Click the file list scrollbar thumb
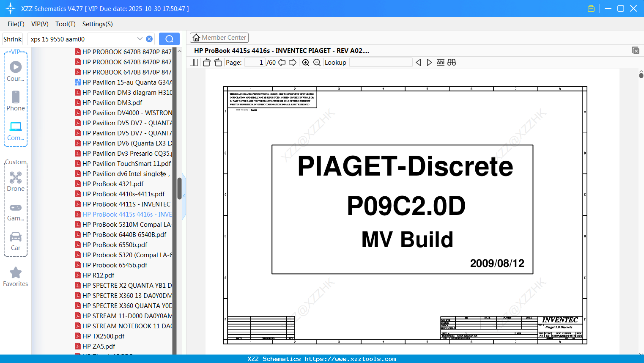The height and width of the screenshot is (363, 644). 179,188
